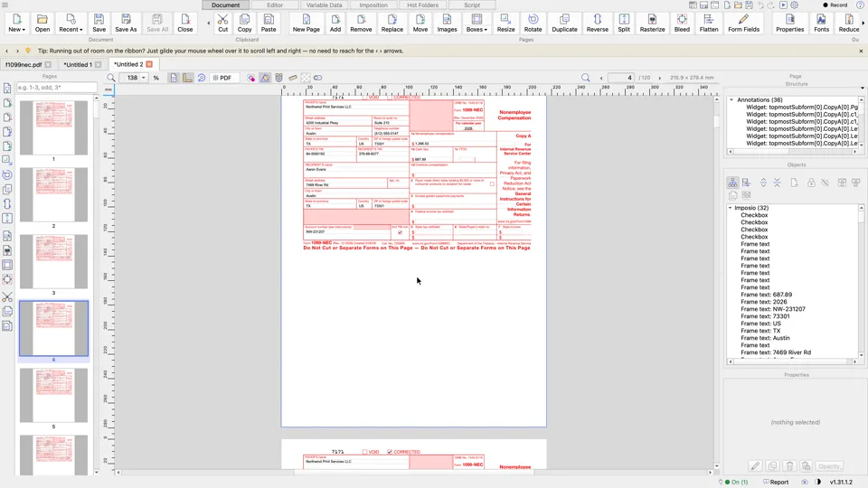The height and width of the screenshot is (488, 868).
Task: Click the Save document icon
Action: pyautogui.click(x=99, y=23)
